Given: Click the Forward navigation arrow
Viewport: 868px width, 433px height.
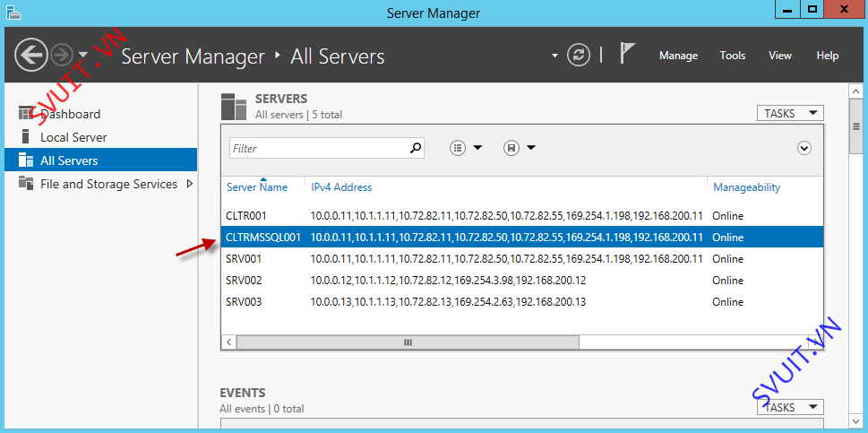Looking at the screenshot, I should (62, 55).
